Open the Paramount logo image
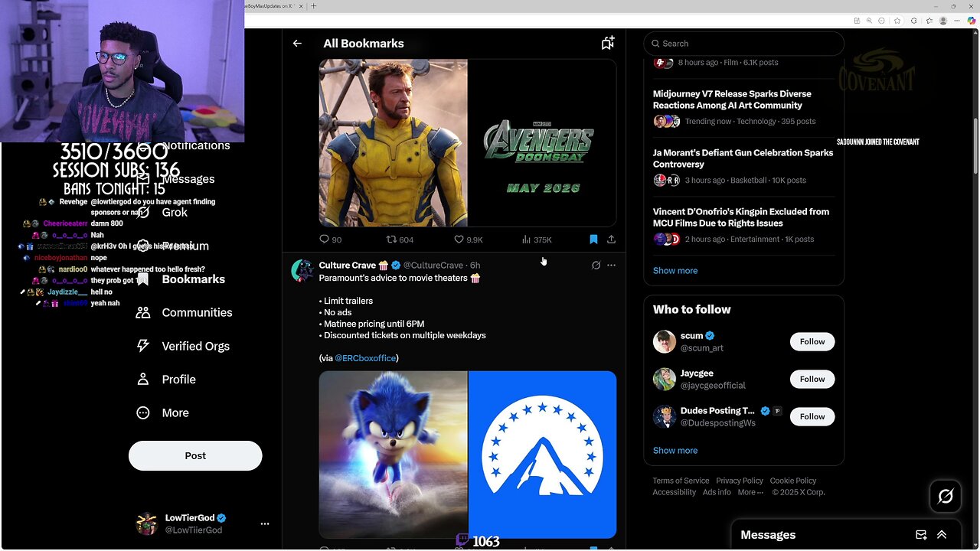 click(x=542, y=455)
